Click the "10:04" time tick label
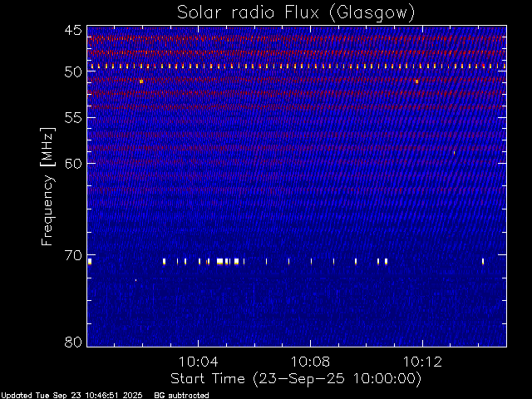532x399 pixels. pos(198,362)
